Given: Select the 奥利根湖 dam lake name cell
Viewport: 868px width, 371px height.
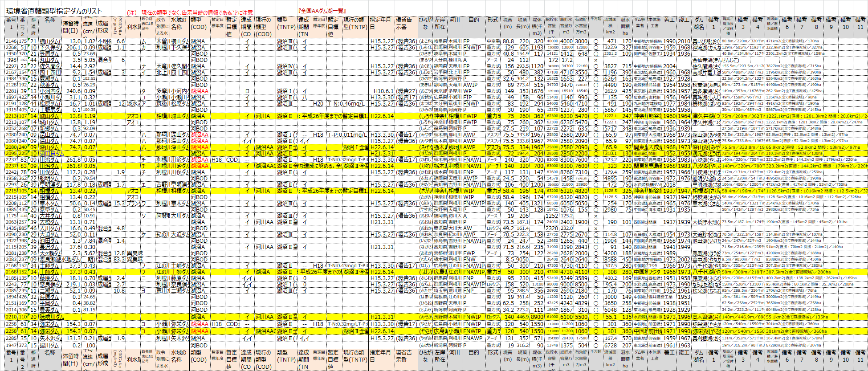Looking at the screenshot, I should tap(706, 339).
